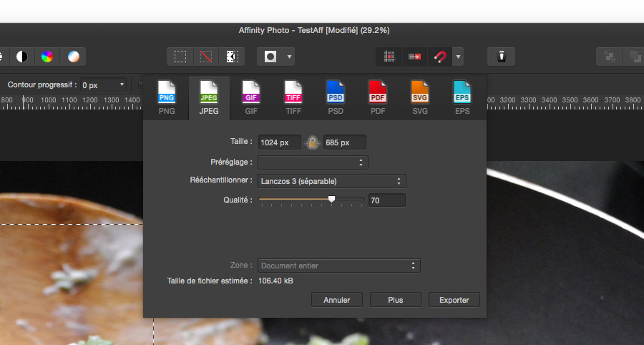Screen dimensions: 644x345
Task: Apply Auto White Balance gradient circle icon
Action: 74,57
